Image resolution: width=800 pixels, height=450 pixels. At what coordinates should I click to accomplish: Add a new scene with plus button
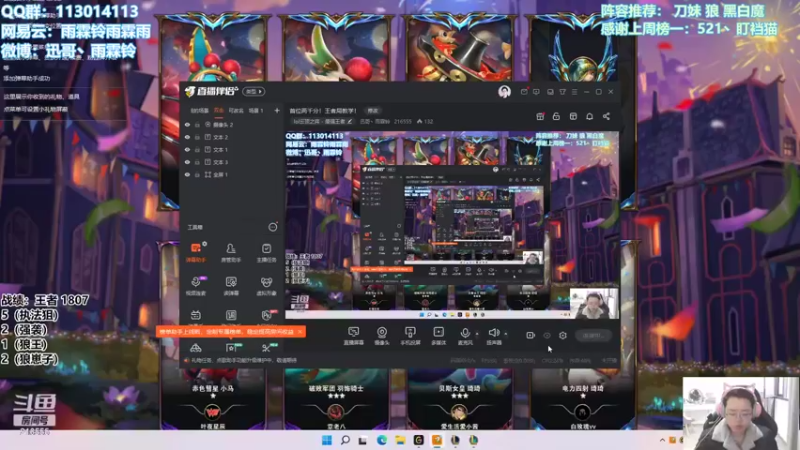(277, 110)
